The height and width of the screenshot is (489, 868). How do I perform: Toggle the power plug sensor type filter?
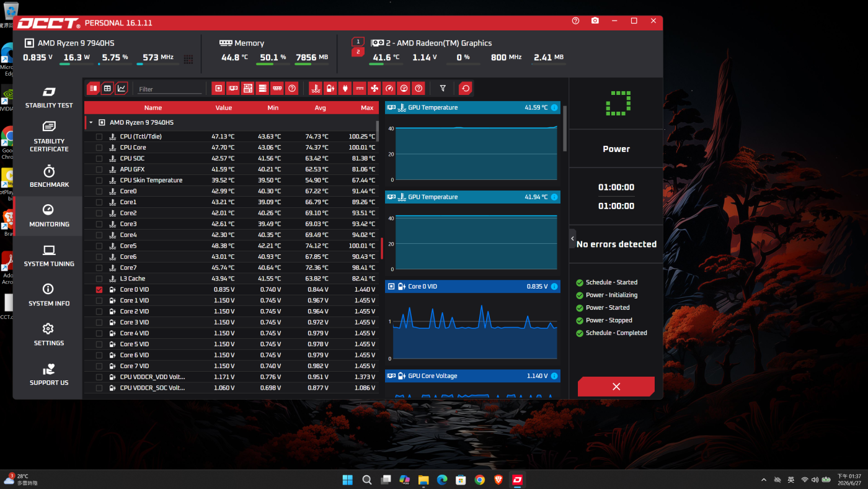click(x=345, y=89)
